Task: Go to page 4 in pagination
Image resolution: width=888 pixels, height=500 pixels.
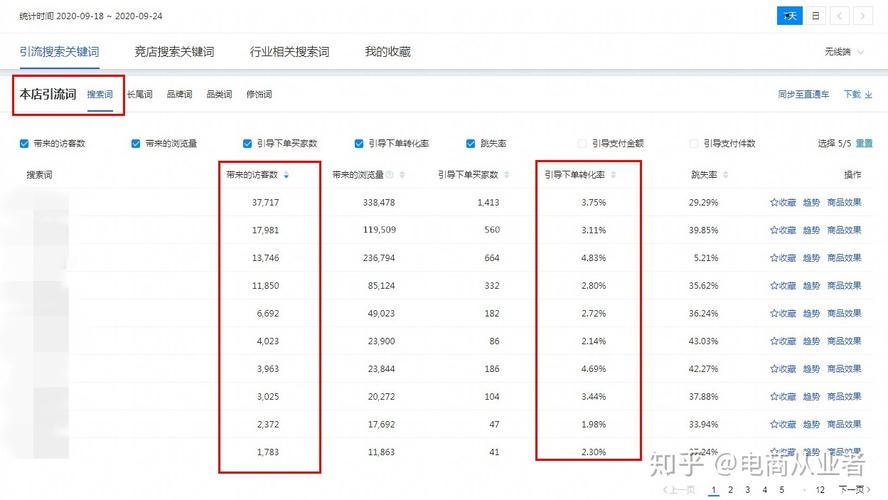Action: point(765,490)
